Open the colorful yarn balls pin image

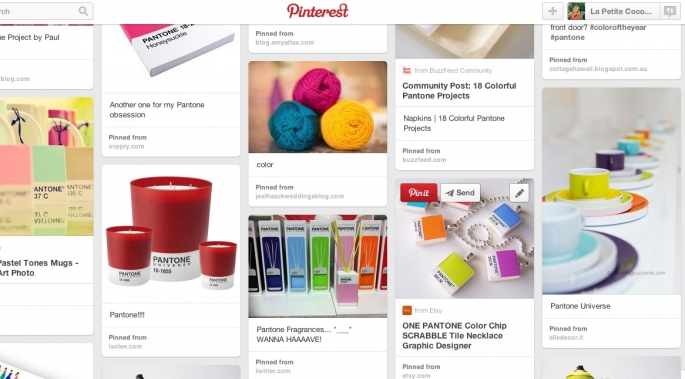pos(318,107)
